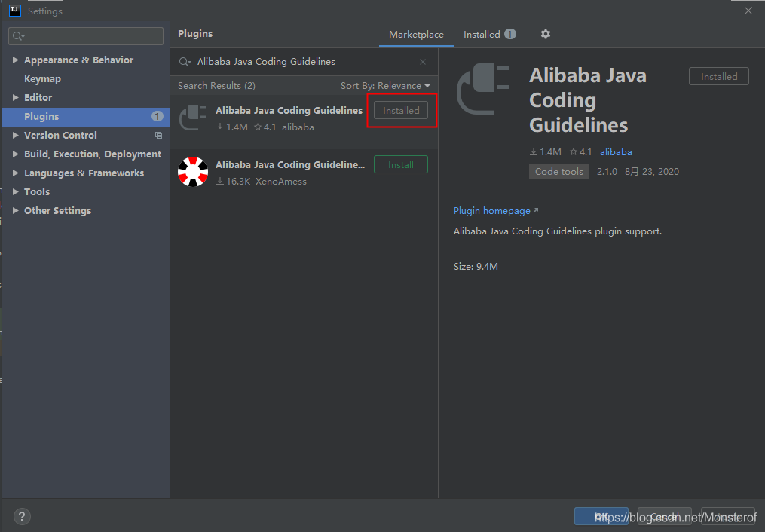Select Keymap in the settings tree

point(42,79)
